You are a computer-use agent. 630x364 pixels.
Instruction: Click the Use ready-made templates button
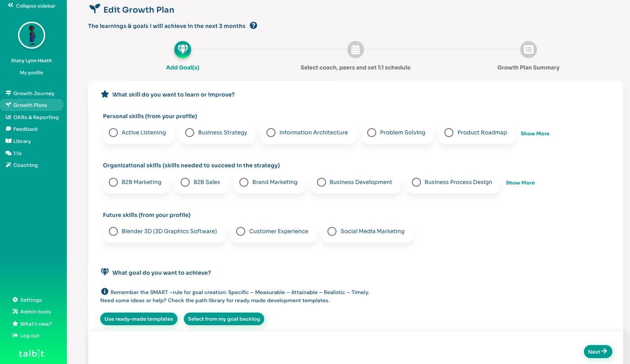139,319
